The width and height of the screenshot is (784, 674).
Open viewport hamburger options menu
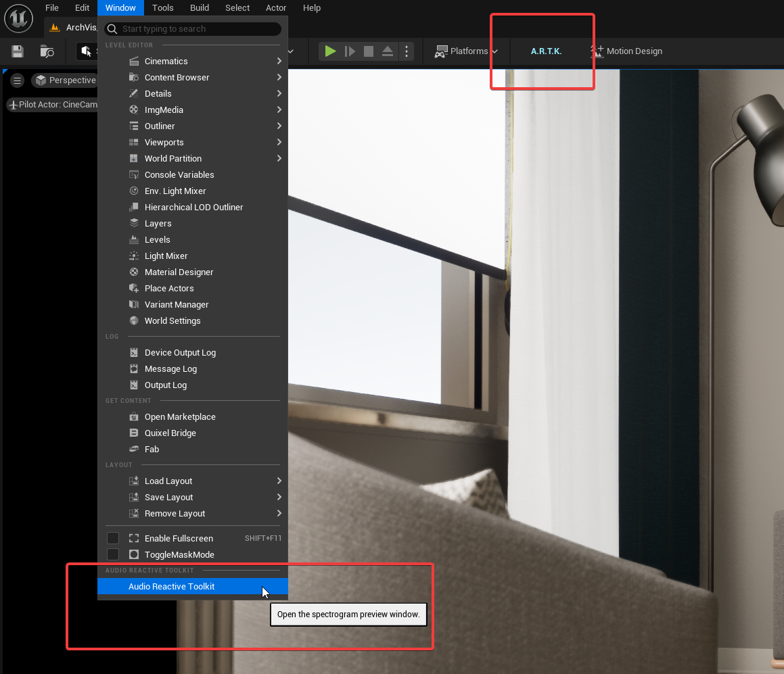(x=17, y=80)
